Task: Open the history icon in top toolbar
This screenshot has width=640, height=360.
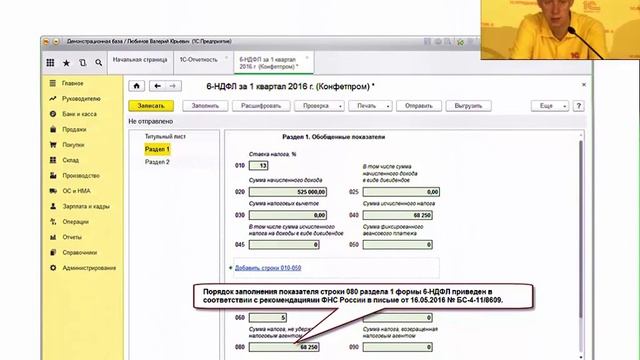Action: click(82, 63)
